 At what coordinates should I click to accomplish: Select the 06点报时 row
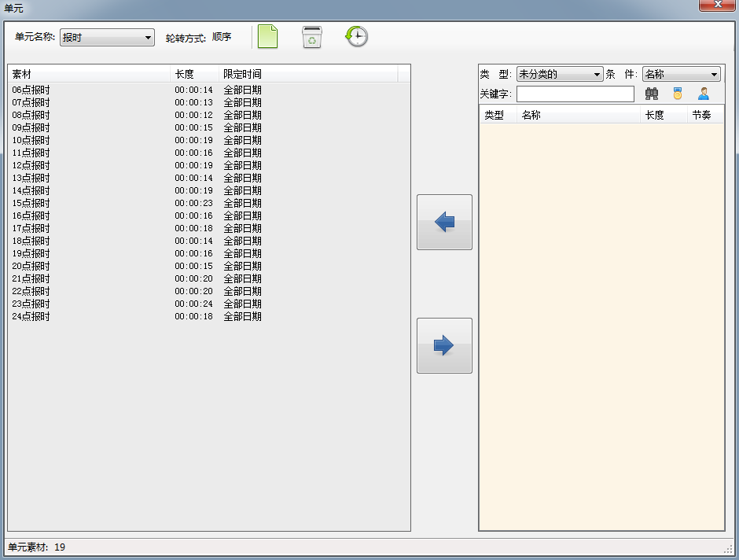[31, 90]
